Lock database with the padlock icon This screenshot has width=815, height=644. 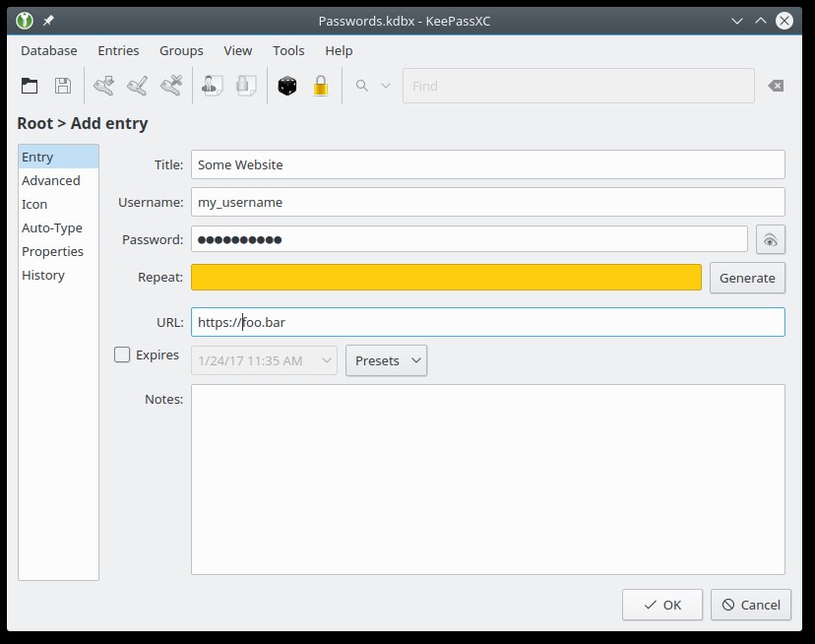(320, 86)
